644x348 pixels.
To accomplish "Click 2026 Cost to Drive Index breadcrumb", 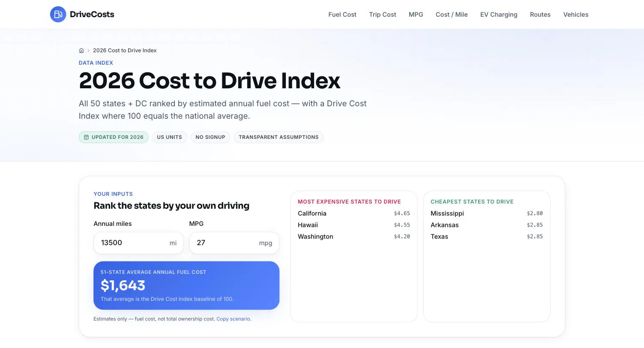I will [125, 50].
